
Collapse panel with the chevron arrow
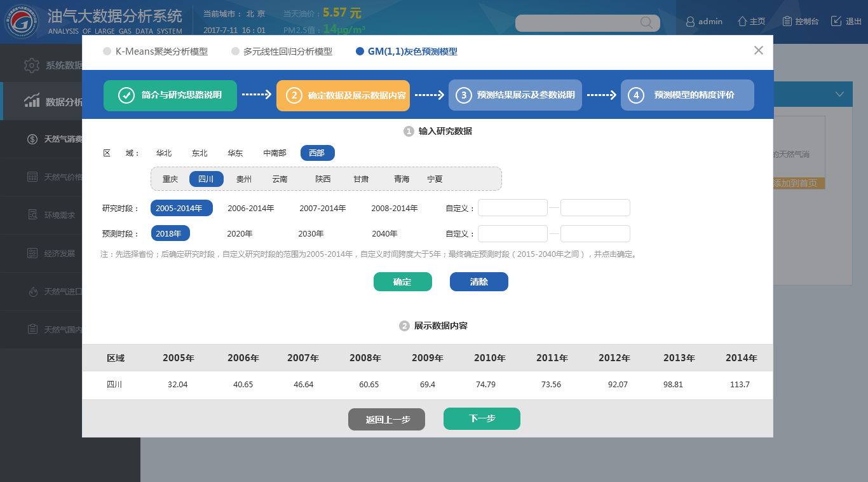[x=839, y=94]
